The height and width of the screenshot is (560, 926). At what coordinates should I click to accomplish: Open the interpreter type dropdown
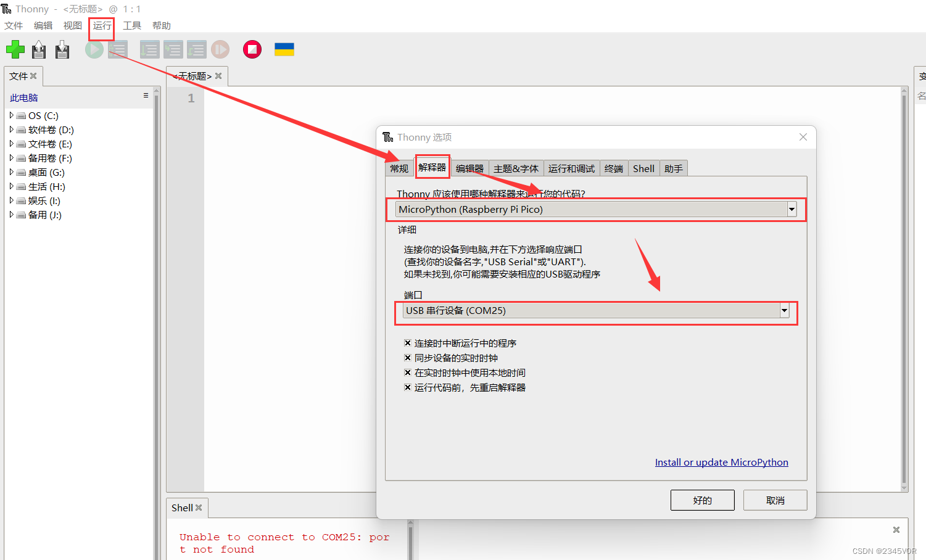click(x=792, y=210)
